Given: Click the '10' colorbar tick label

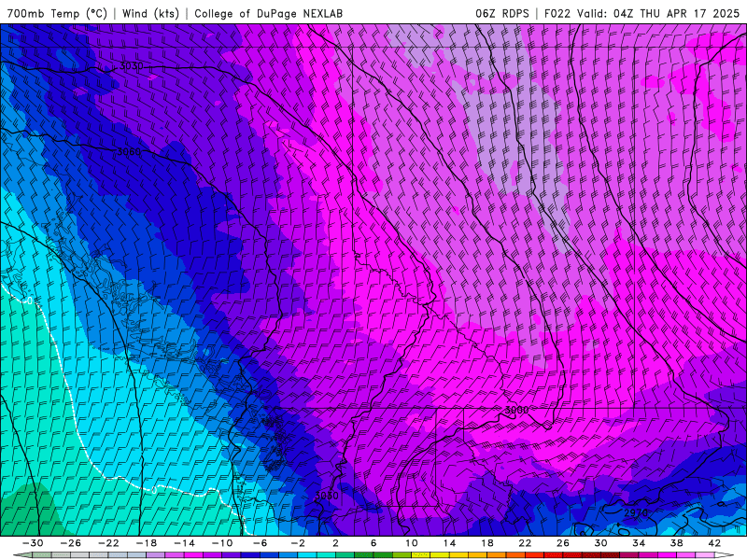Looking at the screenshot, I should [411, 543].
